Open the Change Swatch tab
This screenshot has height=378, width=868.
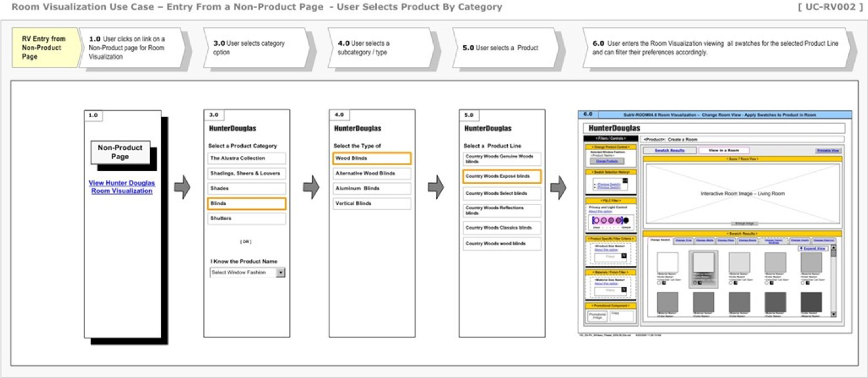659,241
